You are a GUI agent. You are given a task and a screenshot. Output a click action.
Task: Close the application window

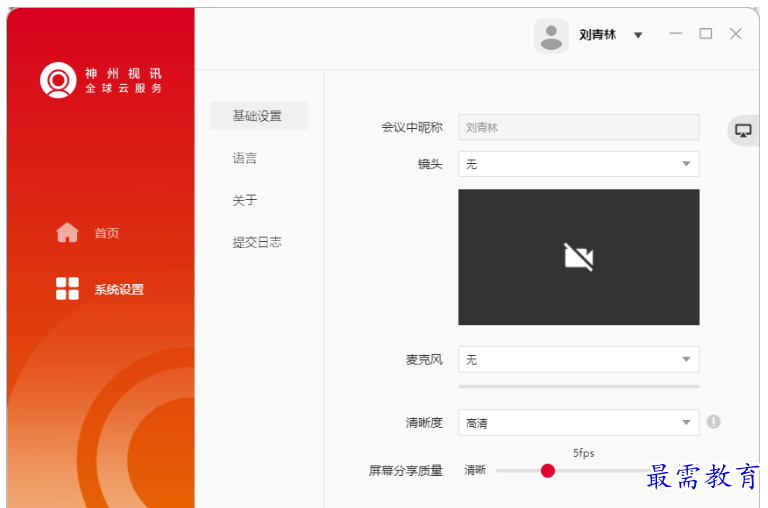[x=735, y=34]
